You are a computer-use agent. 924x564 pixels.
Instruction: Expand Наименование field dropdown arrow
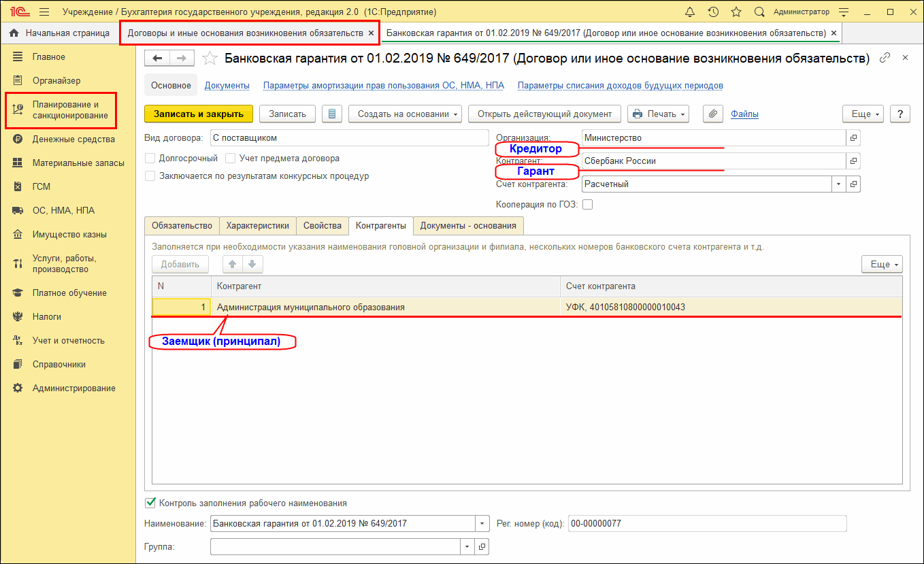click(x=482, y=524)
